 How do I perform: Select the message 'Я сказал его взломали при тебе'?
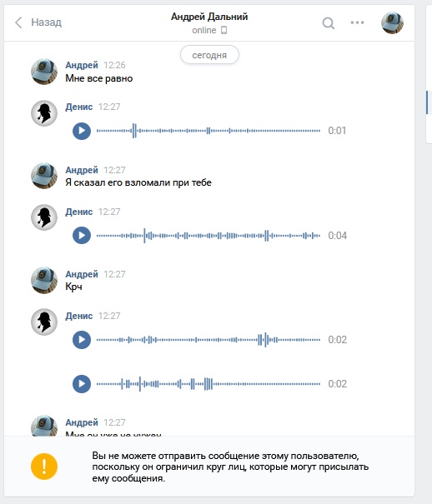138,182
